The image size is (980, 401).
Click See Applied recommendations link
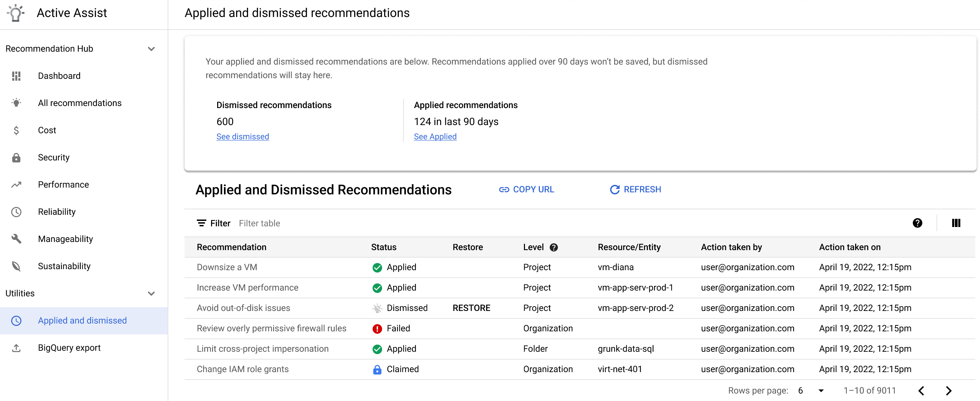(x=436, y=136)
